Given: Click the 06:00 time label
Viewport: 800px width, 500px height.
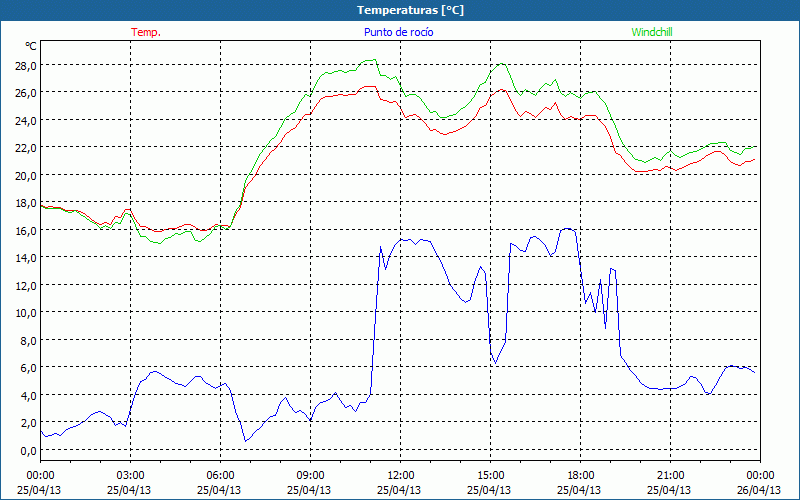Looking at the screenshot, I should click(220, 476).
